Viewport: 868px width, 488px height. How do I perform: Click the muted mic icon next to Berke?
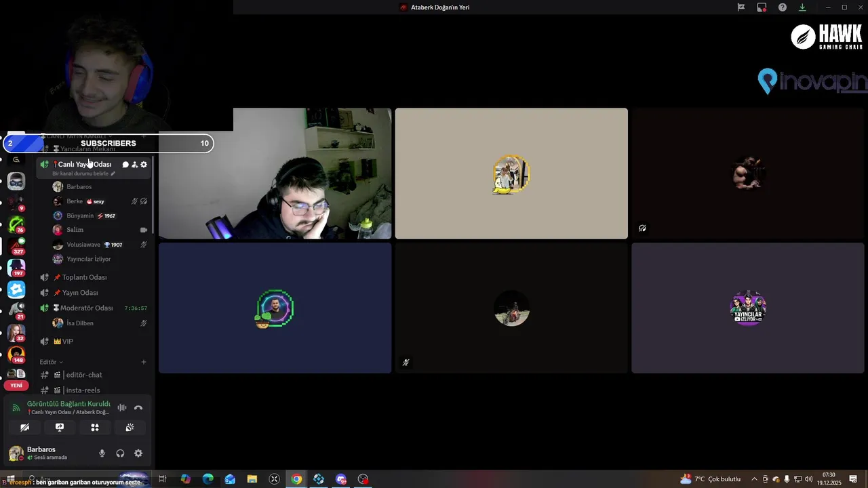[134, 201]
